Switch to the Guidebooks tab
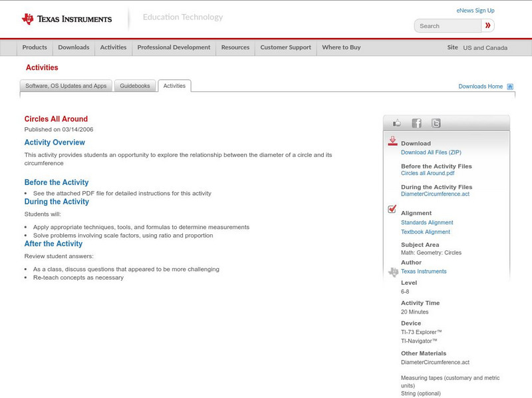 [x=135, y=86]
